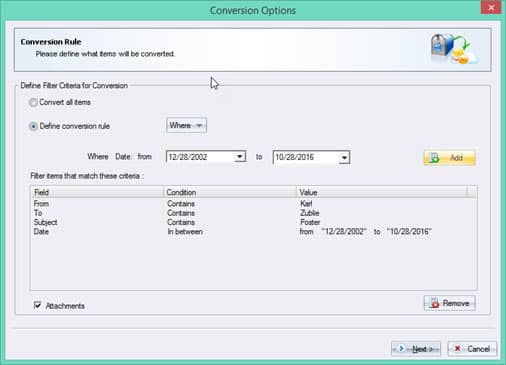The width and height of the screenshot is (506, 365).
Task: Click the value Zubie in criteria list
Action: 310,213
